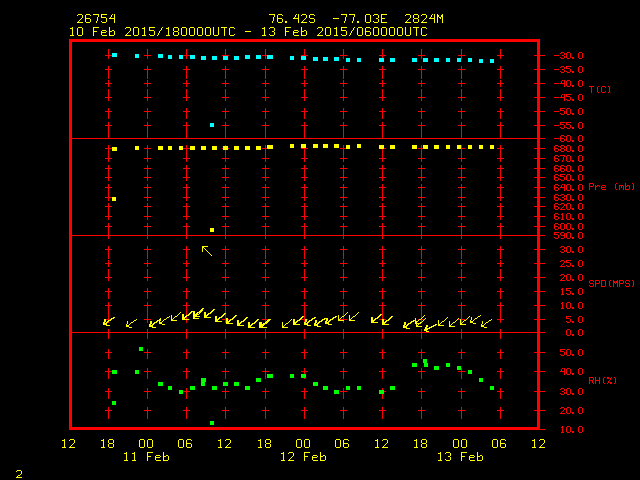Click the frame number 2 at bottom left
This screenshot has height=480, width=640.
pyautogui.click(x=18, y=471)
